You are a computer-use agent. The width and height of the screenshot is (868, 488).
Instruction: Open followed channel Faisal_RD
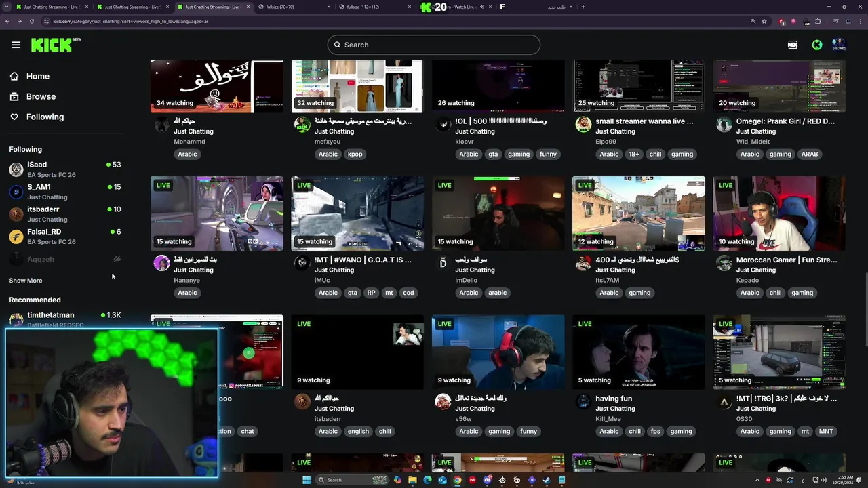tap(65, 237)
